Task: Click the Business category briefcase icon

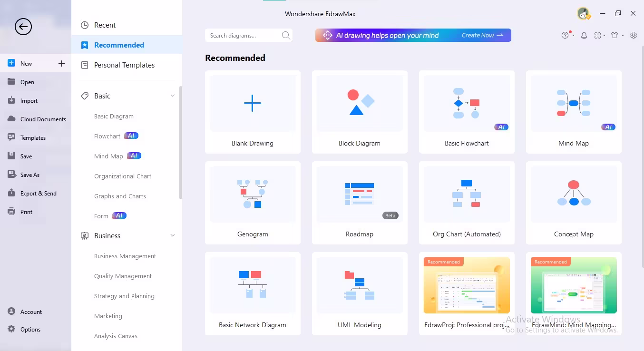Action: click(x=85, y=236)
